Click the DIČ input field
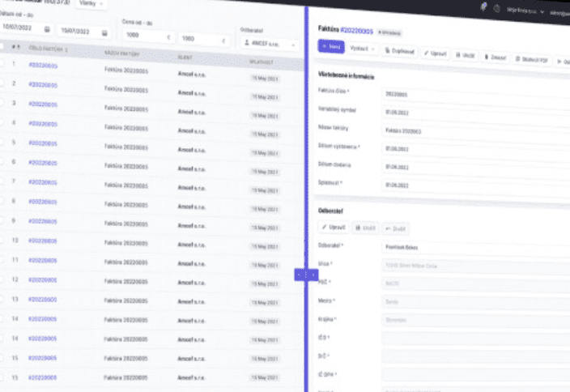Screen dimensions: 570x392 475,356
